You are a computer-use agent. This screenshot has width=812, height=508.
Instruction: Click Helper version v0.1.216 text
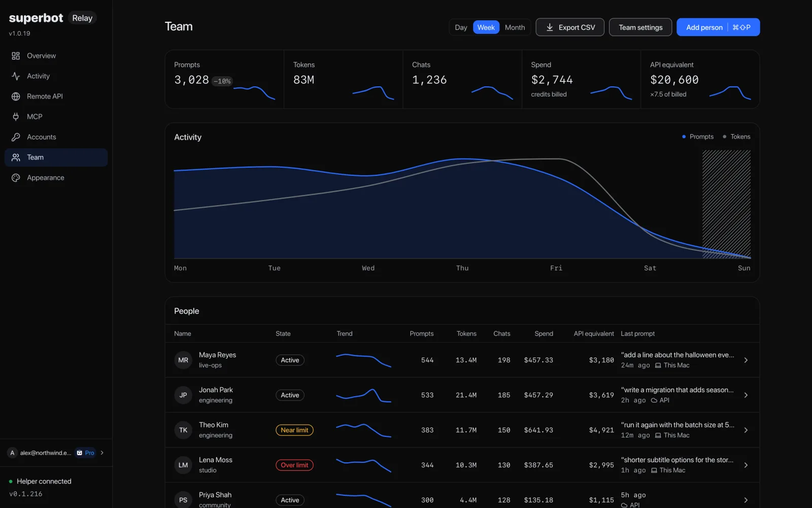tap(26, 494)
